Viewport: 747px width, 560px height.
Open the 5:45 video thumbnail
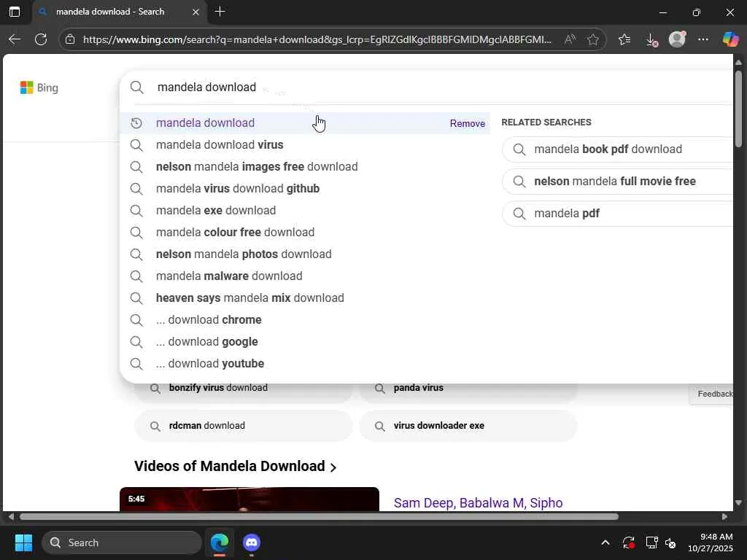coord(249,499)
